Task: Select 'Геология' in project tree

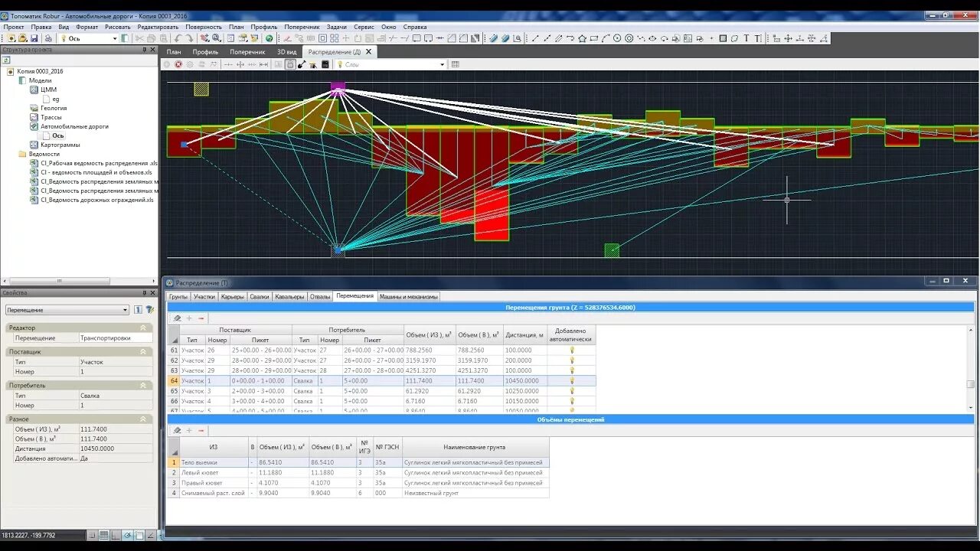Action: click(54, 108)
